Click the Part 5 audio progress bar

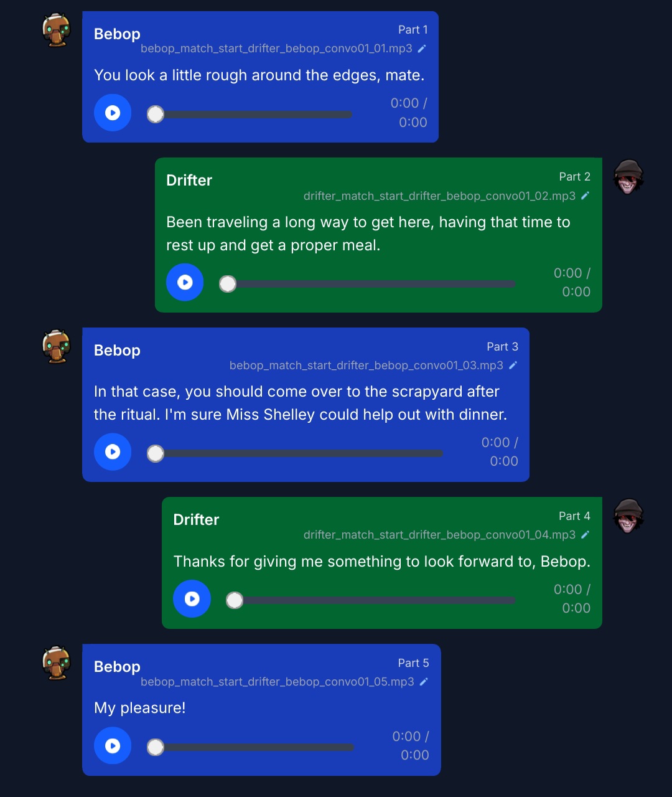tap(250, 747)
